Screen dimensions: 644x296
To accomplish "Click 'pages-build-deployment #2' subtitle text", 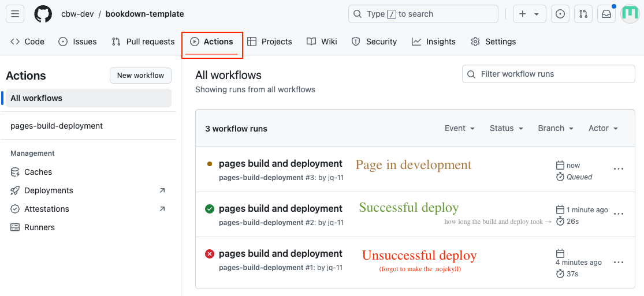I will 267,223.
